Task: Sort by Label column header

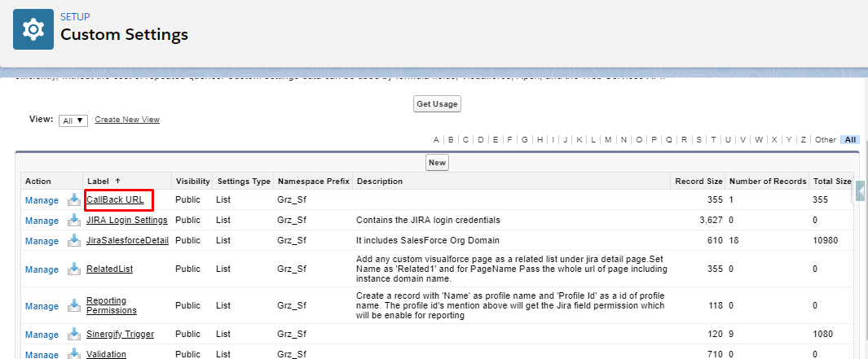Action: point(104,181)
